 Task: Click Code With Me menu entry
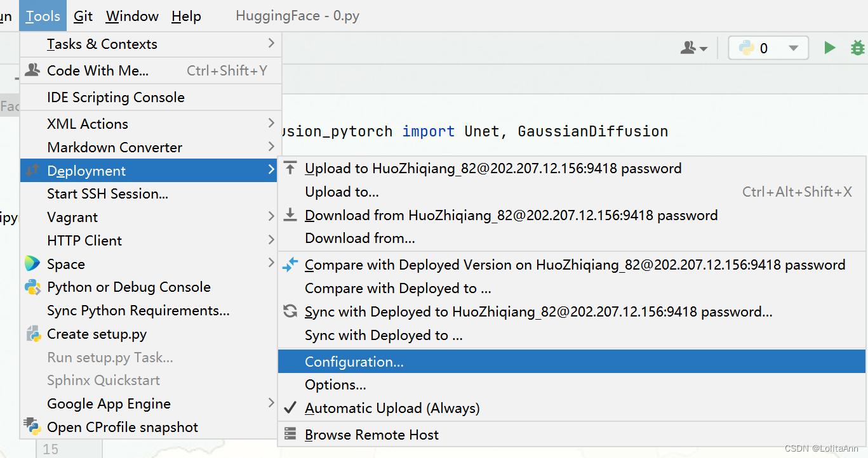coord(151,70)
